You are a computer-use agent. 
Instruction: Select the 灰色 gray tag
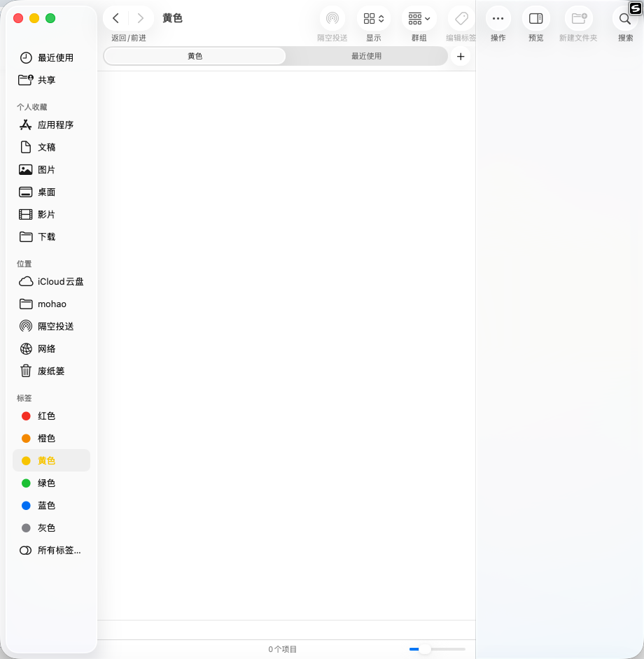51,528
